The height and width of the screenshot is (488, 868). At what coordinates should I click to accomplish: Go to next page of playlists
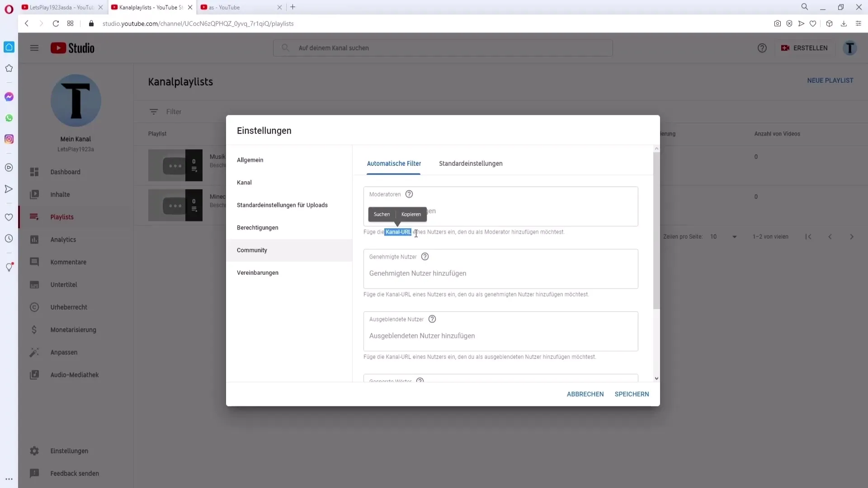coord(852,237)
